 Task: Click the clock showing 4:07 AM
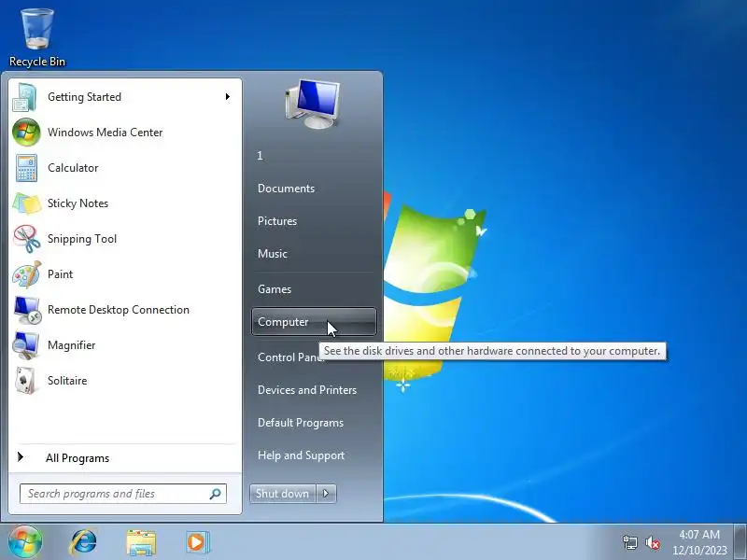(x=699, y=535)
